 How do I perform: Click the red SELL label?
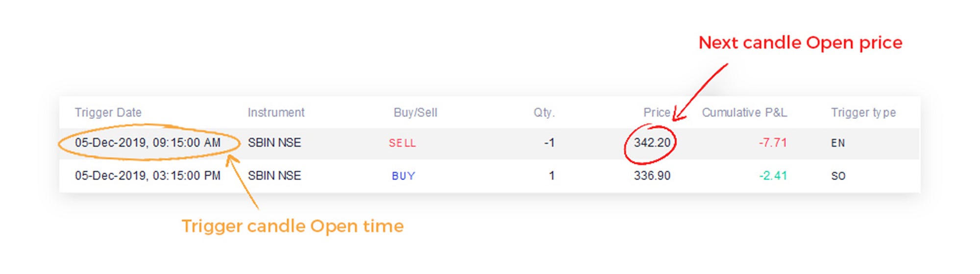[402, 143]
